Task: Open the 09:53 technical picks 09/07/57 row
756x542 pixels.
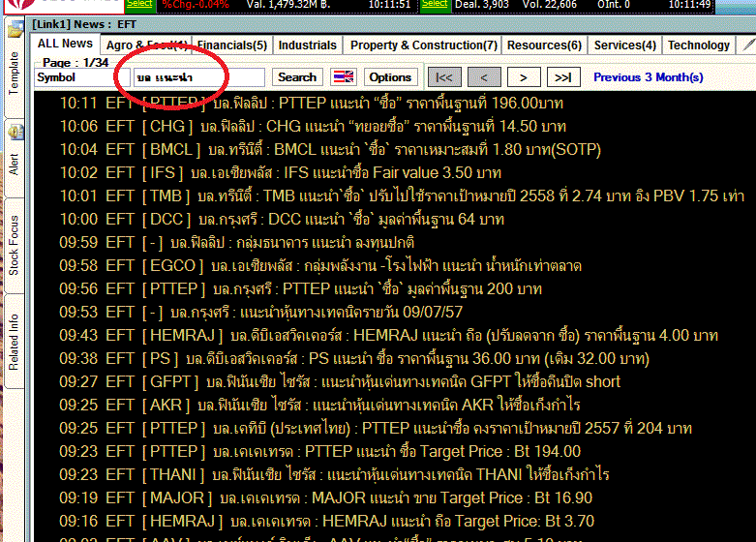Action: pyautogui.click(x=260, y=312)
